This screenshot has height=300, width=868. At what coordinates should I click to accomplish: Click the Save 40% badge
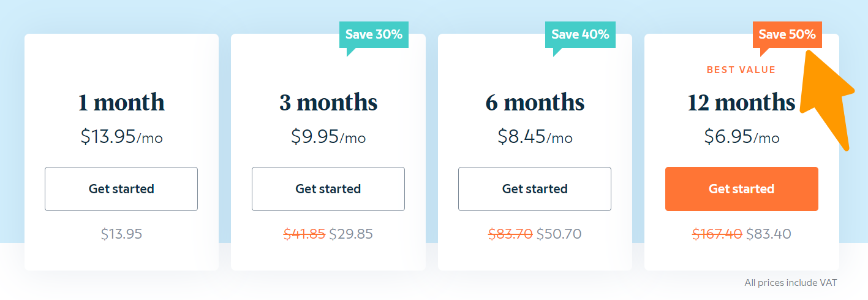click(580, 34)
